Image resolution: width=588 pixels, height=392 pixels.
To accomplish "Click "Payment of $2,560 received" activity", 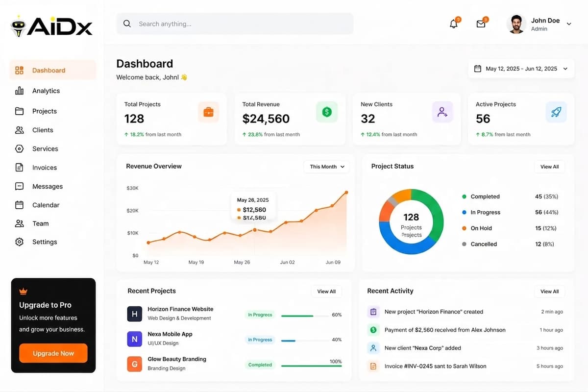I will click(445, 330).
